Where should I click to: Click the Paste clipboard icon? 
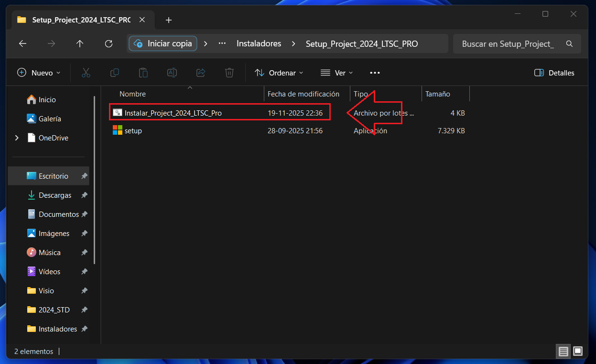[x=143, y=73]
